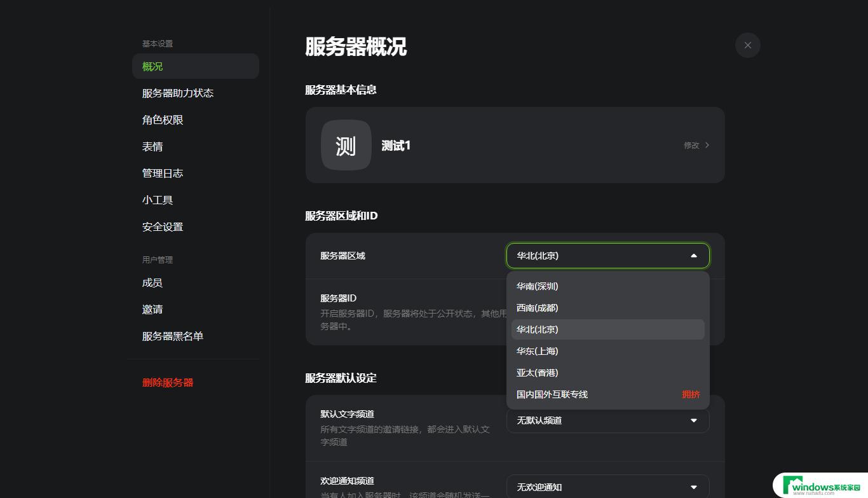Open the 欢迎通知频道 dropdown showing 无欢迎通知
868x498 pixels.
(607, 487)
